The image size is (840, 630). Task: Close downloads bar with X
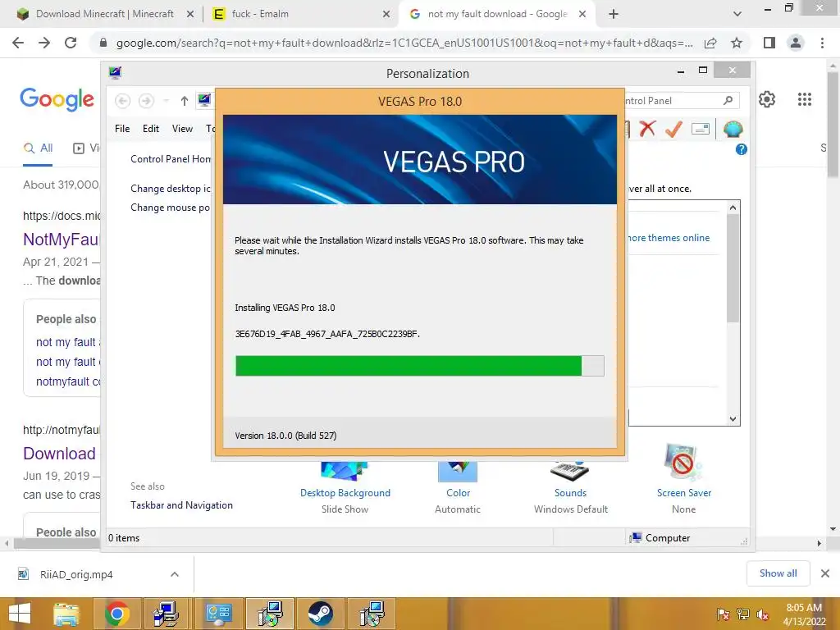coord(825,573)
